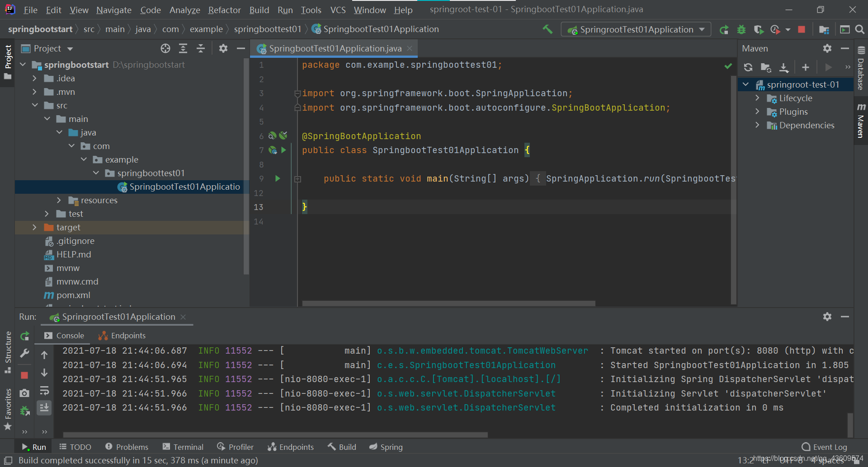Select the Console tab
The height and width of the screenshot is (467, 868).
(x=64, y=336)
